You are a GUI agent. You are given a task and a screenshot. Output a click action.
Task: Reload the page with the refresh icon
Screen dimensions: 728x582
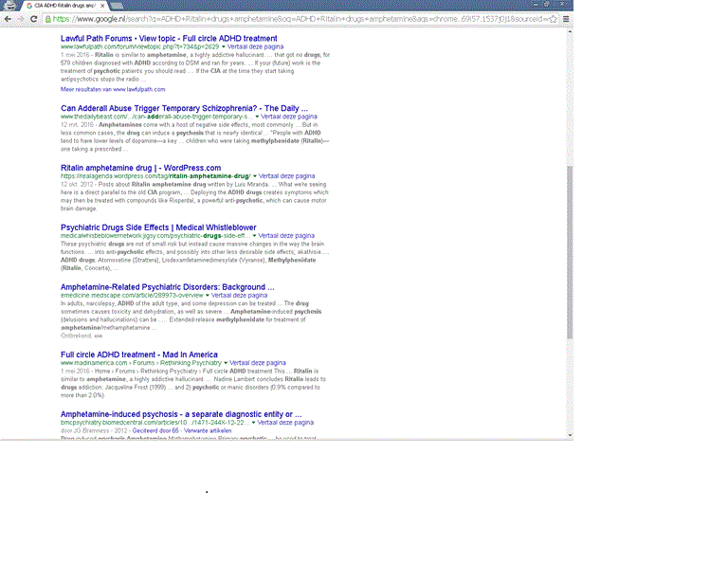click(x=33, y=19)
